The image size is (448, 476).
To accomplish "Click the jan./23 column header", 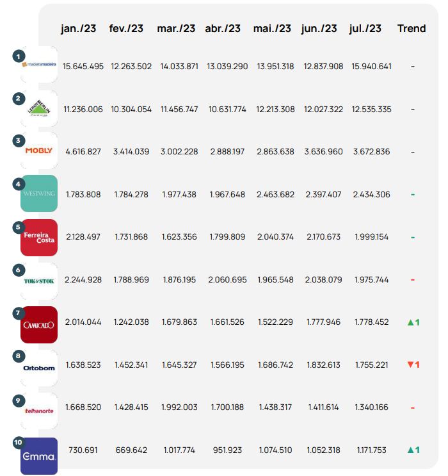I will click(78, 29).
